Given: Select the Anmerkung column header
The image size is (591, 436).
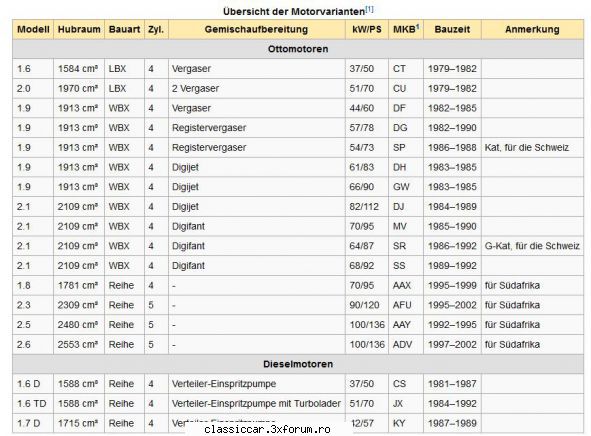Looking at the screenshot, I should [x=532, y=29].
